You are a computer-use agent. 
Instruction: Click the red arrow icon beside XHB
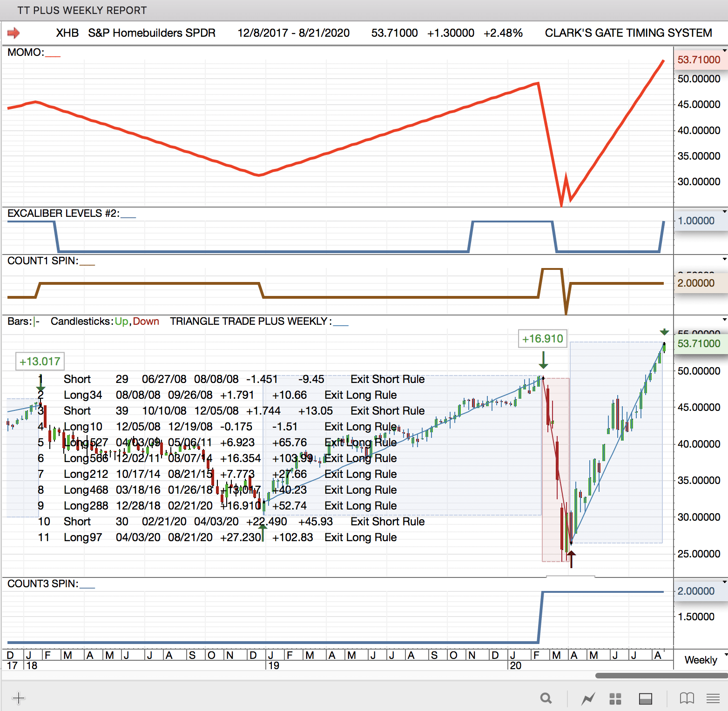[13, 33]
